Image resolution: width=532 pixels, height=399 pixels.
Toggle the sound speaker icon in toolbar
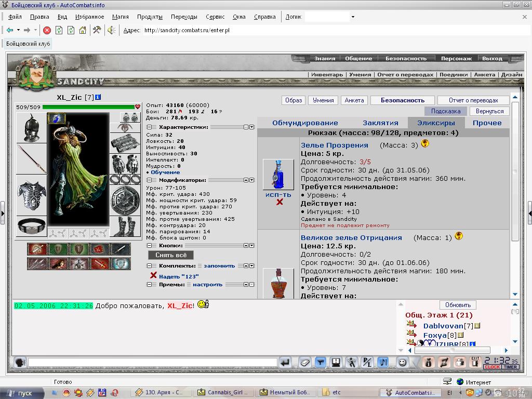111,30
